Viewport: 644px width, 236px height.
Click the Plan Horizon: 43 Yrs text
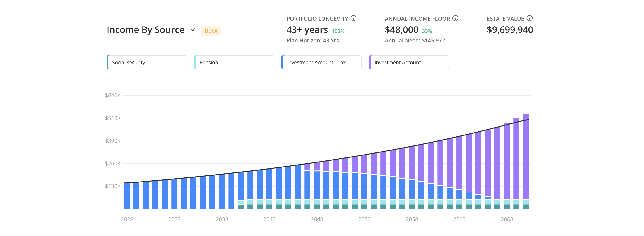pos(312,40)
